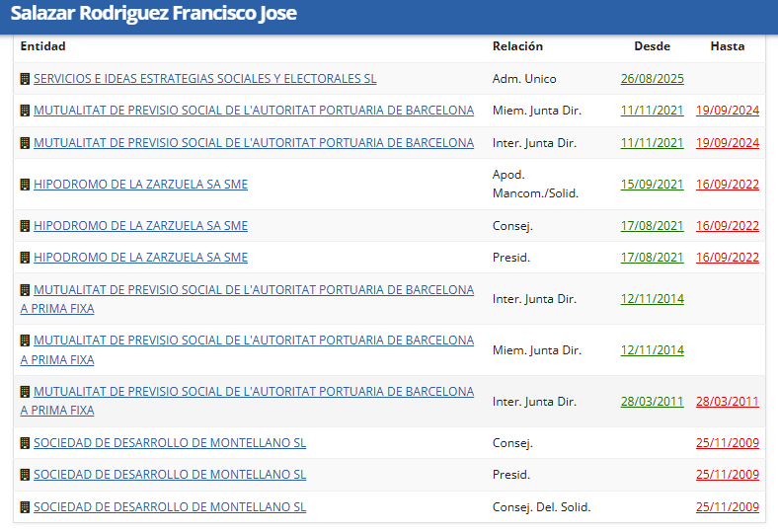
Task: Click building icon in Miem. Junta Dir. row ending 19/09/2024
Action: point(26,111)
